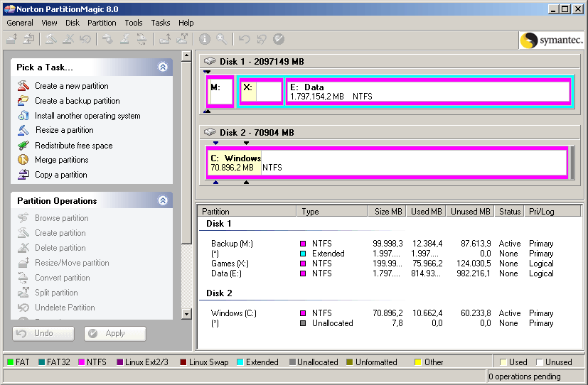Click the Undelete partition toolbar icon
Image resolution: width=588 pixels, height=385 pixels.
click(85, 39)
